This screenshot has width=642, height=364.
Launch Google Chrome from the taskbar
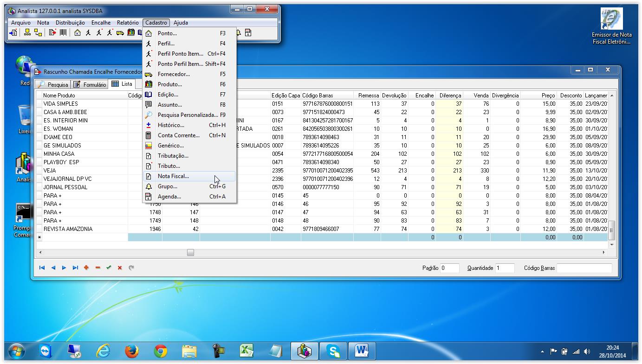[x=161, y=351]
